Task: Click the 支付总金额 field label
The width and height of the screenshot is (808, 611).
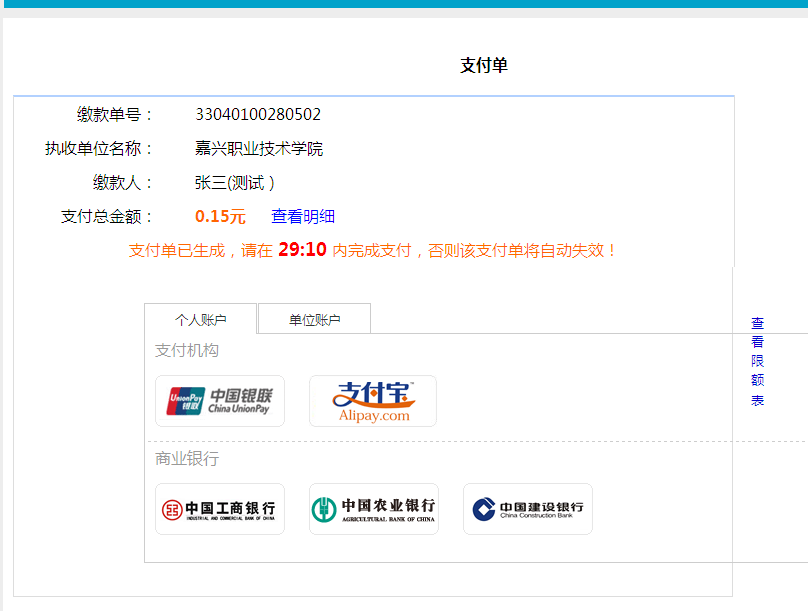Action: point(107,216)
